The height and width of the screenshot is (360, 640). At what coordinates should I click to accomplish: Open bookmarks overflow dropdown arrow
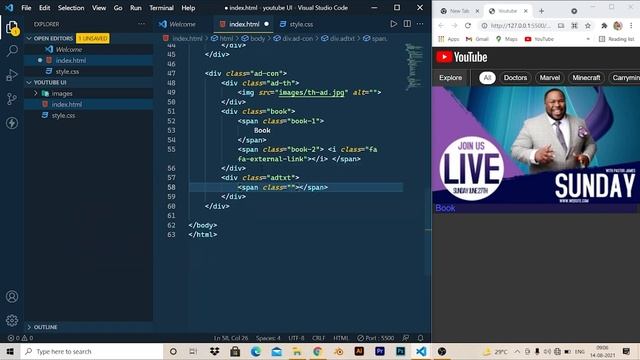tap(588, 39)
